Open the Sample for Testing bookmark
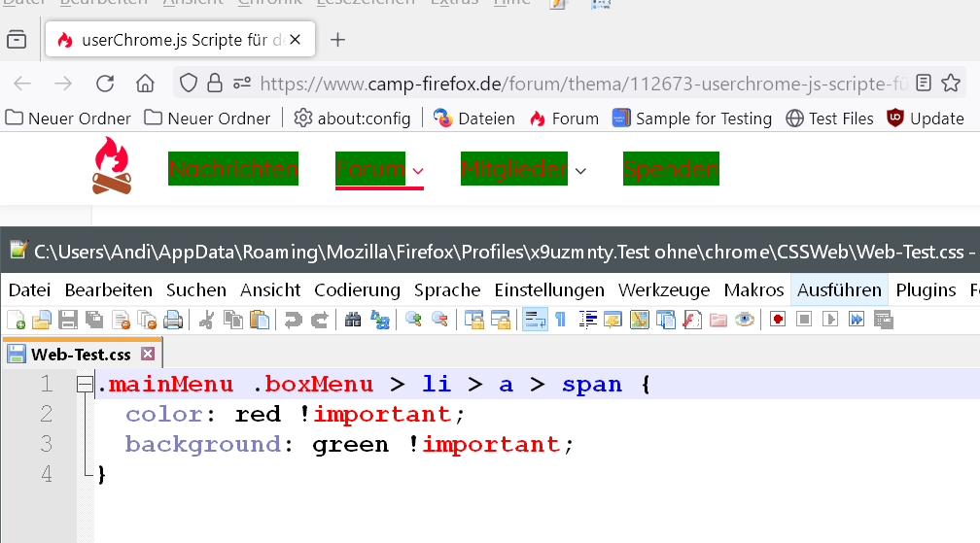 click(x=692, y=118)
